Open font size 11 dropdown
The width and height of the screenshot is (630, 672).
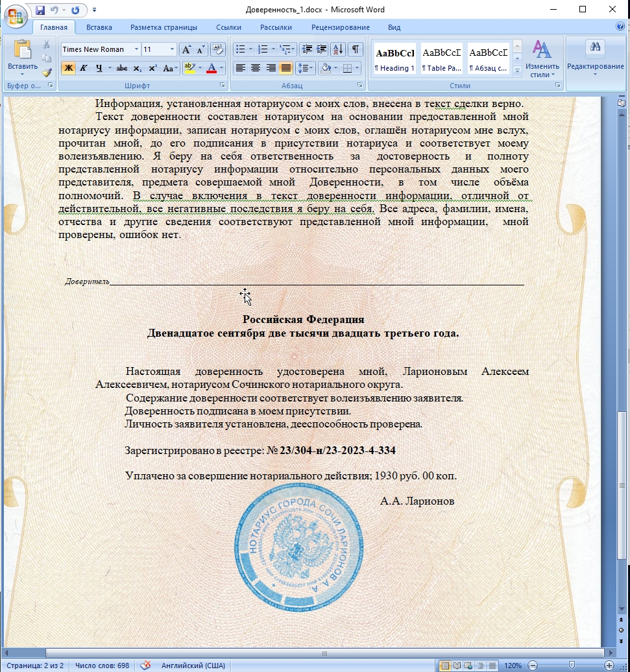click(173, 49)
